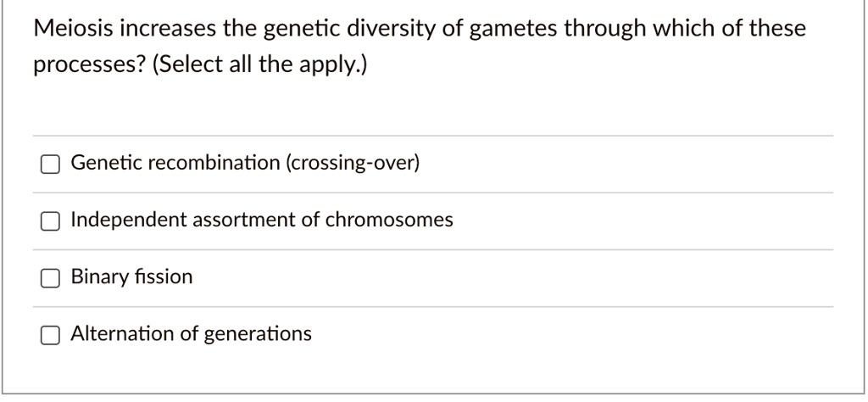Click the 'Genetic recombination (crossing-over)' answer label
868x402 pixels.
(245, 162)
